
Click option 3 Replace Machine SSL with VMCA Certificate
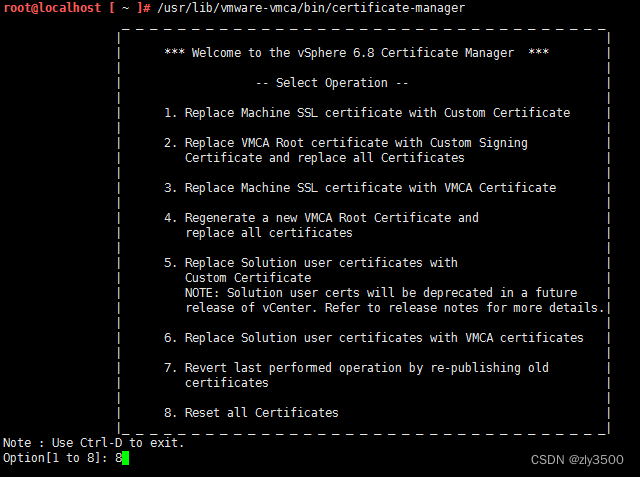pos(360,188)
